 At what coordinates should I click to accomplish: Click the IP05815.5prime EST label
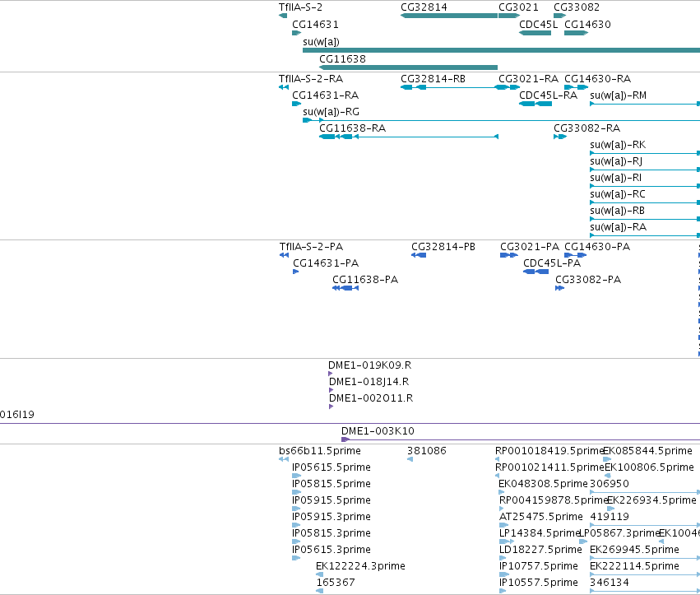(x=331, y=484)
